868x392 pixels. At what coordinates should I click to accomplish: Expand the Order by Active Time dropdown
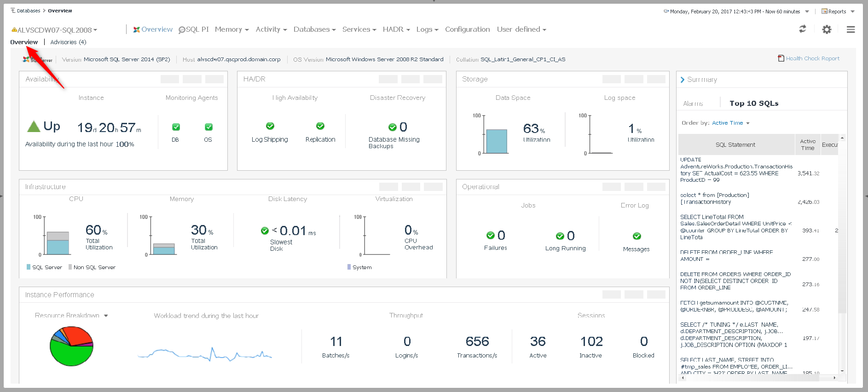click(x=731, y=123)
